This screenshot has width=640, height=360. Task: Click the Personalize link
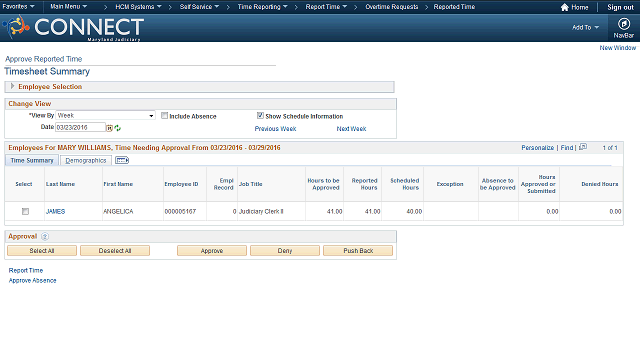pyautogui.click(x=538, y=148)
